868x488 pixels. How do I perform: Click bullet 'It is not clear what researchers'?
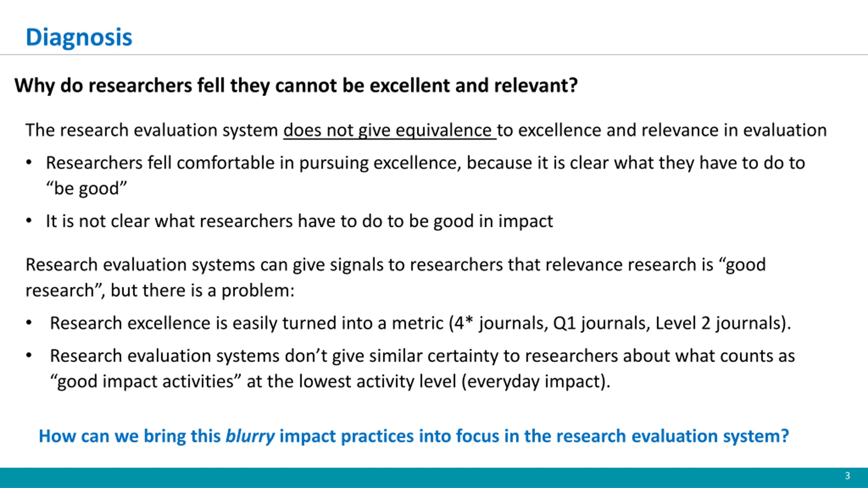[299, 221]
